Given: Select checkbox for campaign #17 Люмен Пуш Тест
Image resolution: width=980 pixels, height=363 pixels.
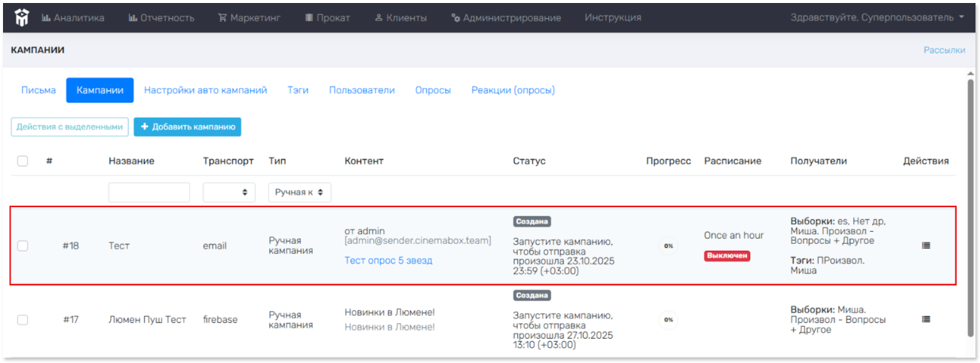Looking at the screenshot, I should [23, 319].
